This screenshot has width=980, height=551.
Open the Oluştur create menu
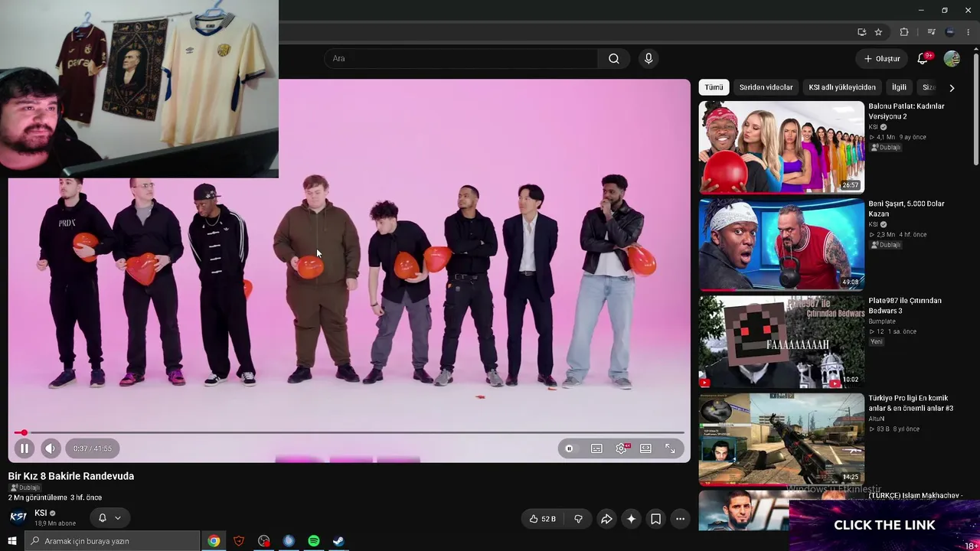pos(882,59)
